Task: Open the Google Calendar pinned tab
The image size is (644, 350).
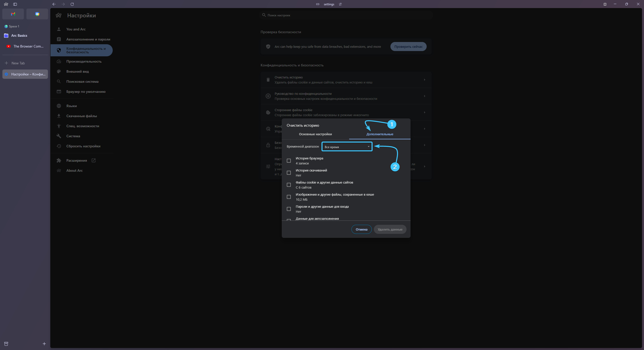Action: click(37, 14)
